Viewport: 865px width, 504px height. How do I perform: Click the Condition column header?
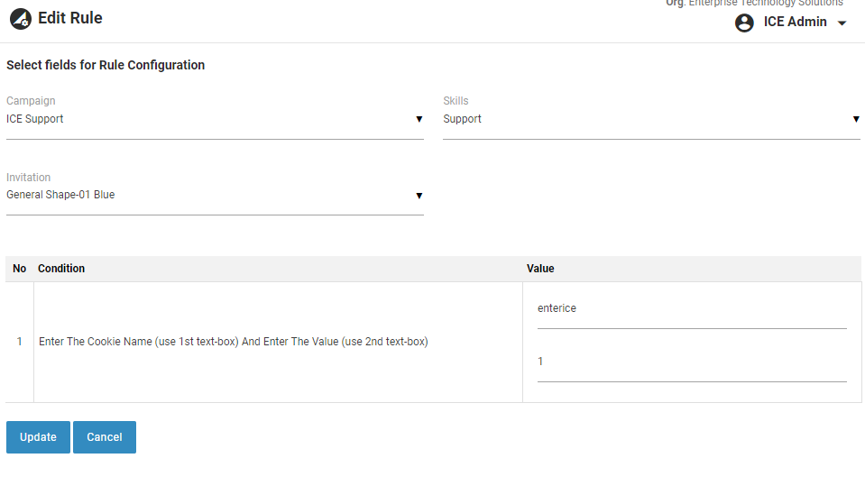61,269
